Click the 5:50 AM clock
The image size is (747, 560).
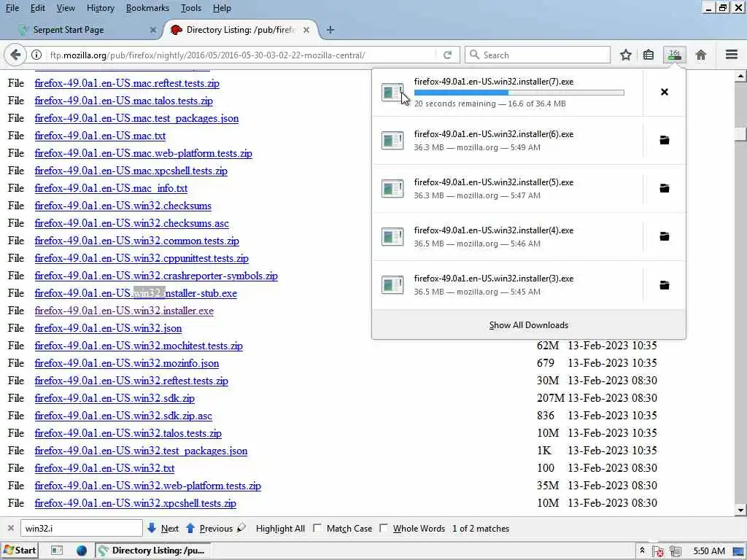[709, 551]
